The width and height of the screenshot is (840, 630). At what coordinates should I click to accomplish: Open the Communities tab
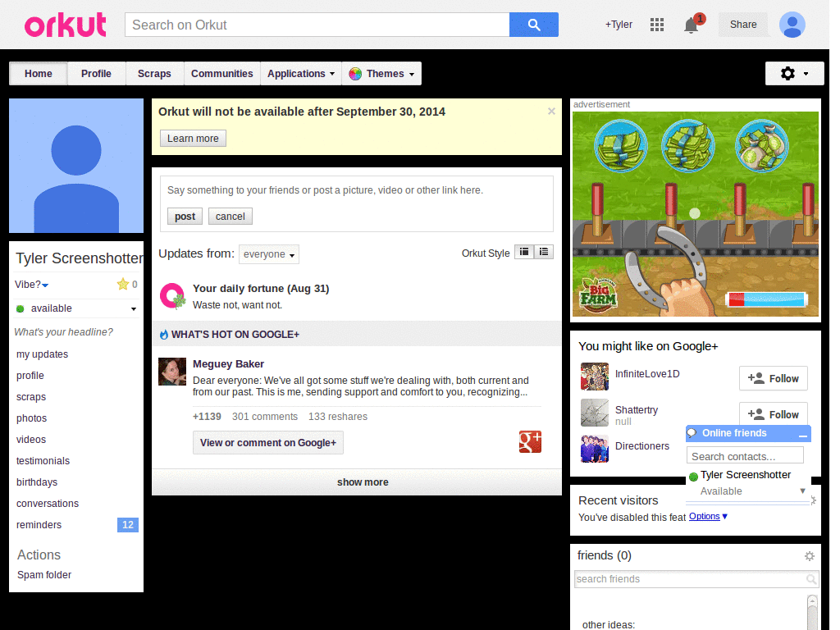click(221, 73)
